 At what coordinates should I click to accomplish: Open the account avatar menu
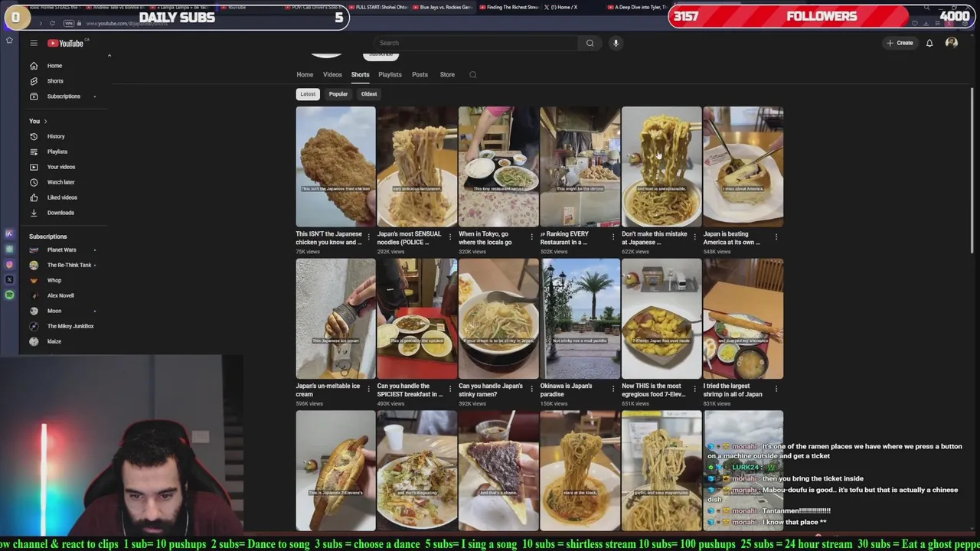(952, 43)
